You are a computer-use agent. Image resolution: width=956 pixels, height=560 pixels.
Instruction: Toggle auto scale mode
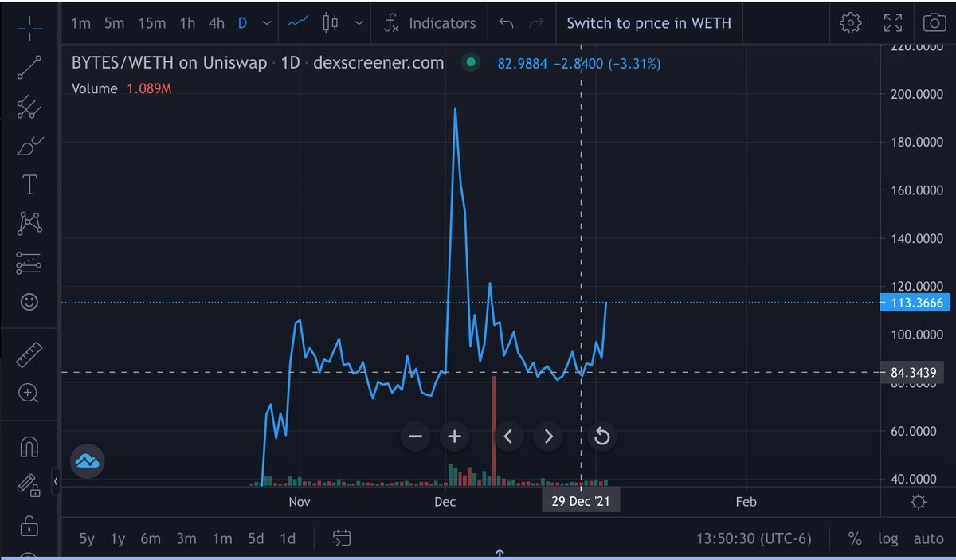928,538
